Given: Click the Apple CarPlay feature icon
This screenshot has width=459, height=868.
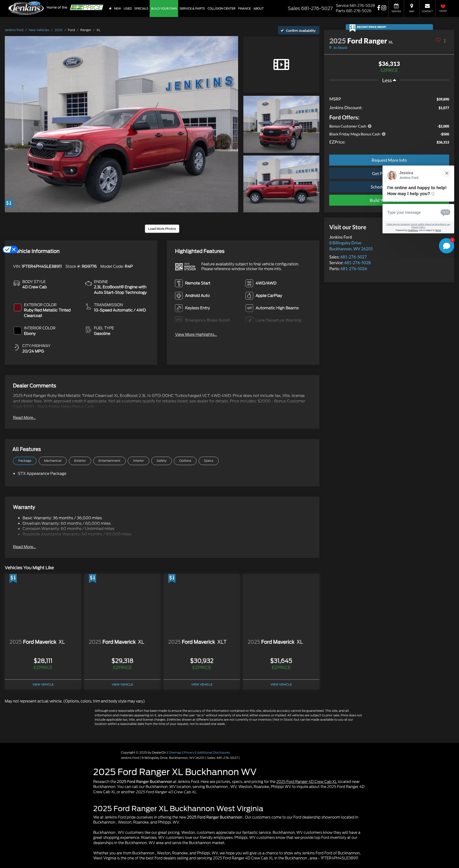Looking at the screenshot, I should [249, 295].
